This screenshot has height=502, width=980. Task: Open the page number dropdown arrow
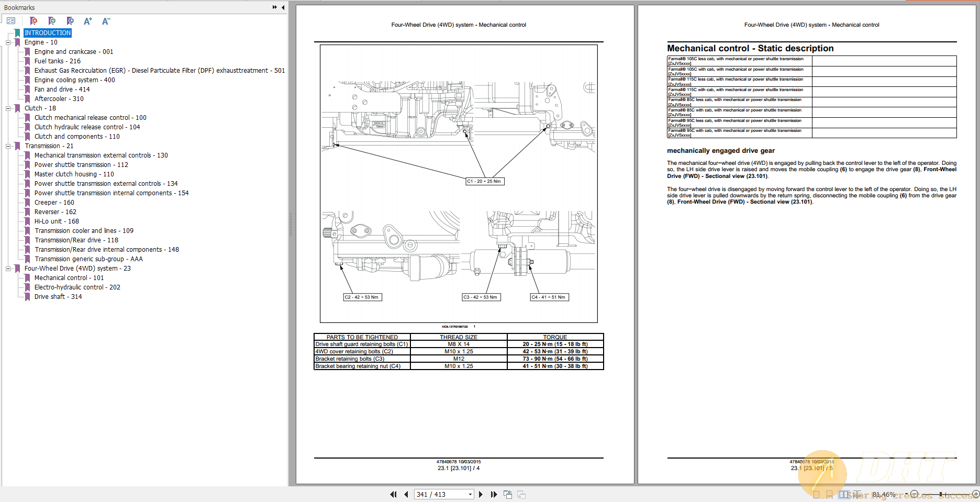(470, 494)
